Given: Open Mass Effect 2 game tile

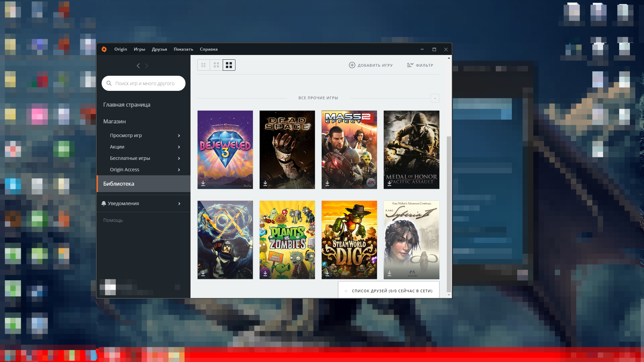Looking at the screenshot, I should pyautogui.click(x=349, y=150).
